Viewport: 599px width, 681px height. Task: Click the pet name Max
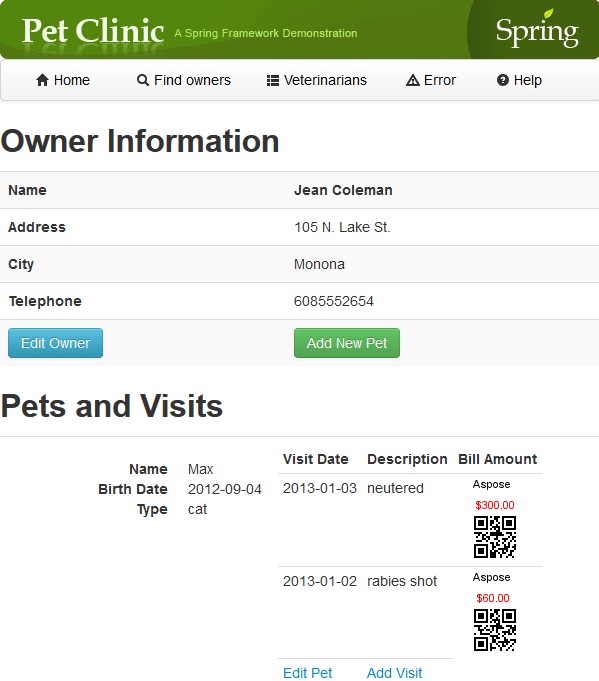200,469
